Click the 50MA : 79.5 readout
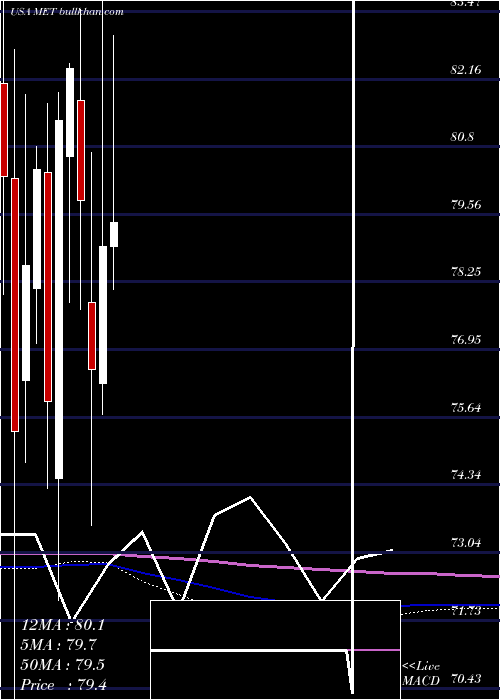The width and height of the screenshot is (500, 700). pyautogui.click(x=62, y=664)
